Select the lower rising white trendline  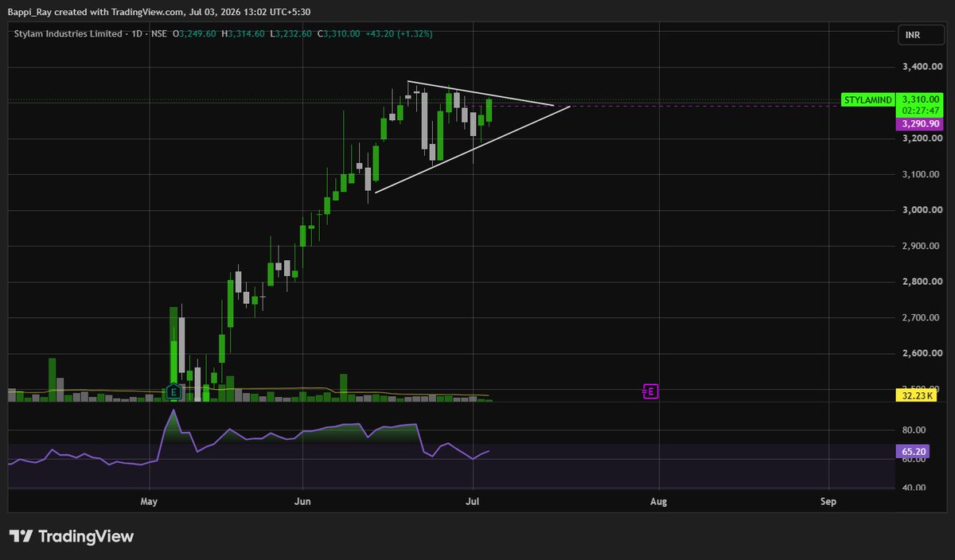pyautogui.click(x=473, y=149)
